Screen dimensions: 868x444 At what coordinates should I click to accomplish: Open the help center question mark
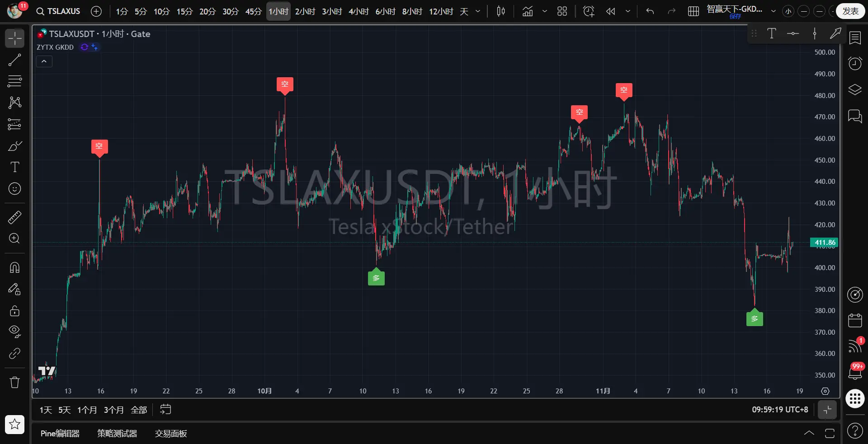point(855,430)
